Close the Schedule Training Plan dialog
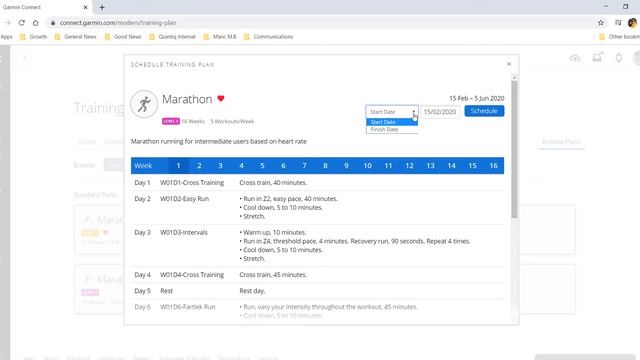Screen dimensions: 640x360 [x=509, y=64]
